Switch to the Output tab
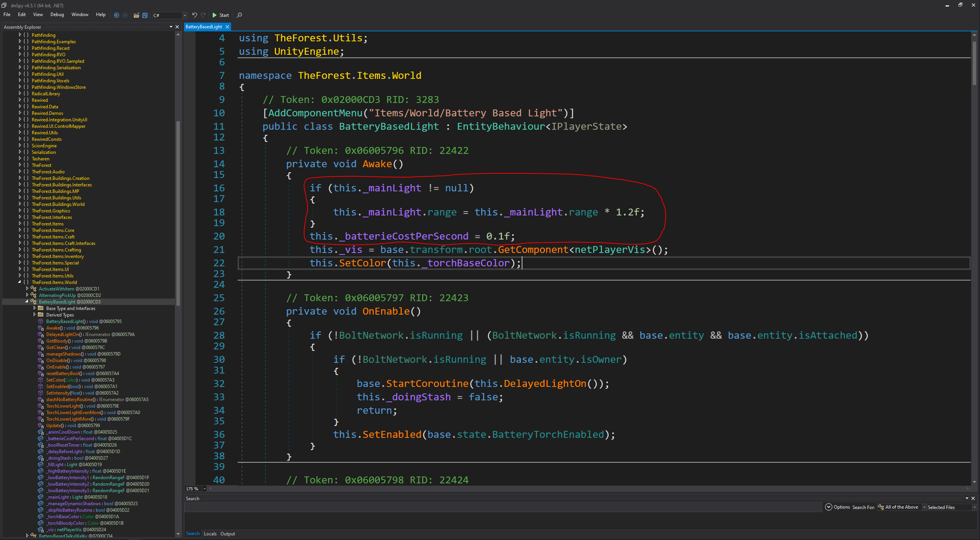The image size is (980, 540). pos(228,533)
